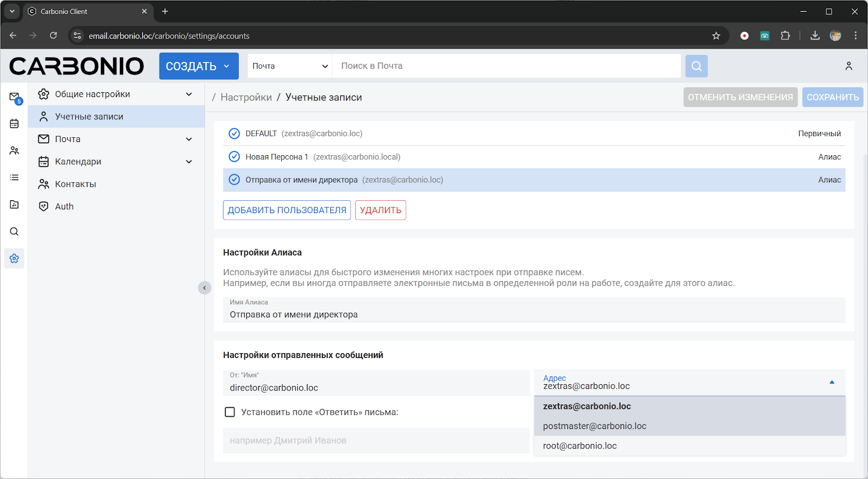Toggle the DEFAULT account check circle
The width and height of the screenshot is (868, 479).
(234, 133)
